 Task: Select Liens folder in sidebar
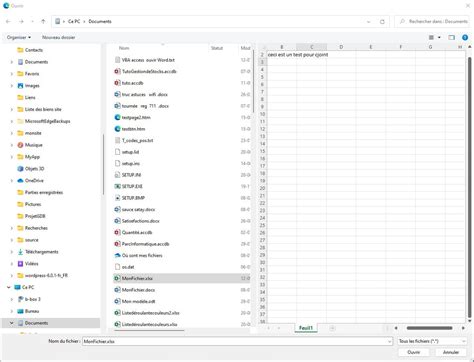(x=30, y=97)
